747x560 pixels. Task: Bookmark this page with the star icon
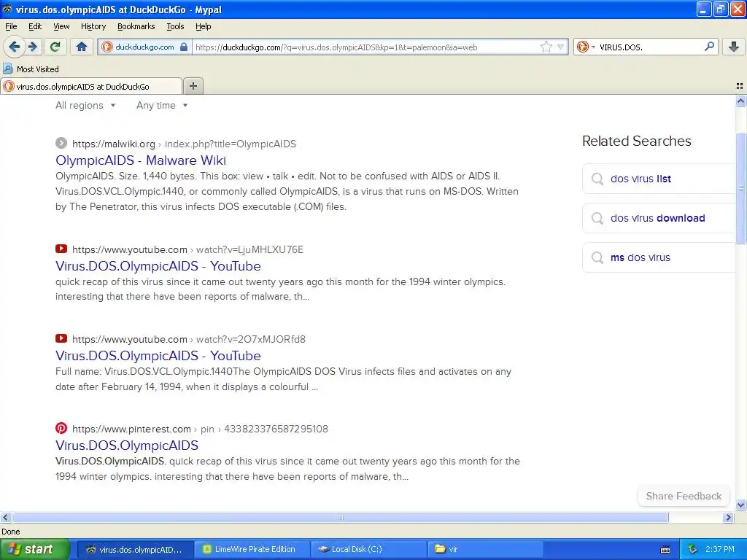click(x=546, y=47)
